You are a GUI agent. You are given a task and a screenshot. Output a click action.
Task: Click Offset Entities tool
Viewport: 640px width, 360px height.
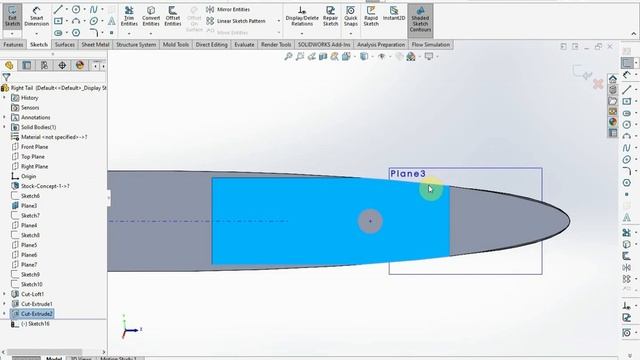pos(173,16)
